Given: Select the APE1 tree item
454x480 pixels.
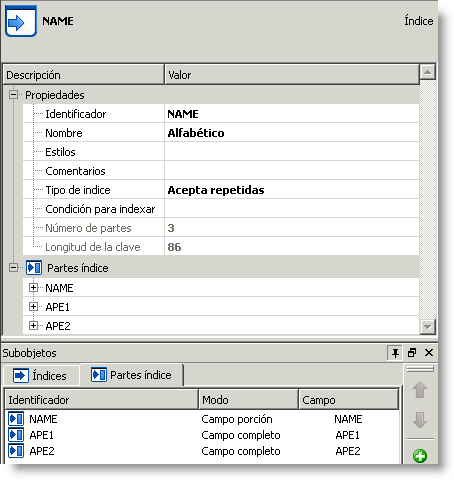Looking at the screenshot, I should pyautogui.click(x=58, y=307).
